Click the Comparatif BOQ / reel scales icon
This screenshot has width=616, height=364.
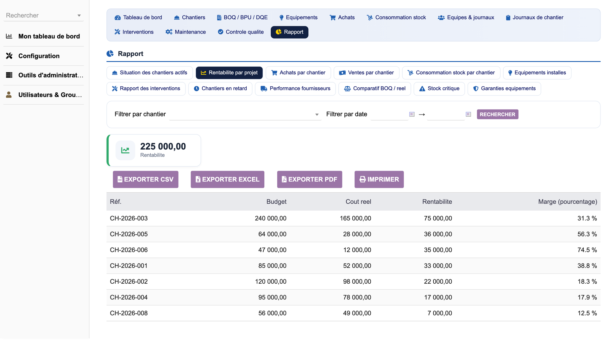click(347, 89)
